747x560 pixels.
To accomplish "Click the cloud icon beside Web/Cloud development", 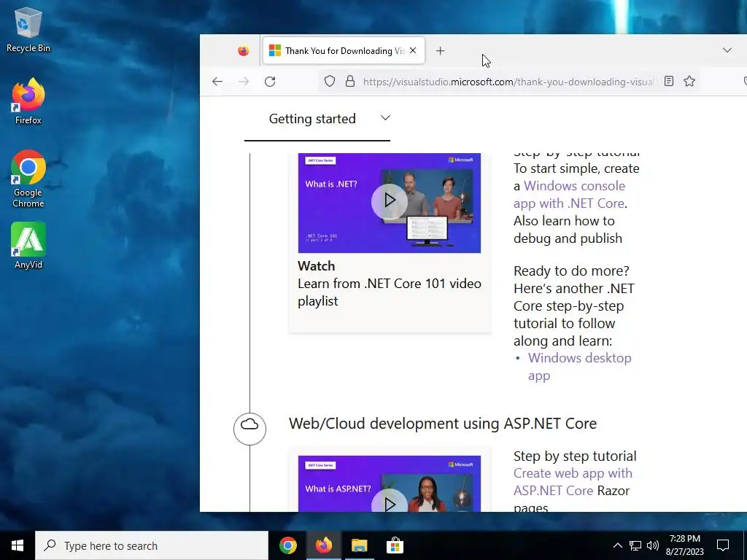I will [x=249, y=429].
